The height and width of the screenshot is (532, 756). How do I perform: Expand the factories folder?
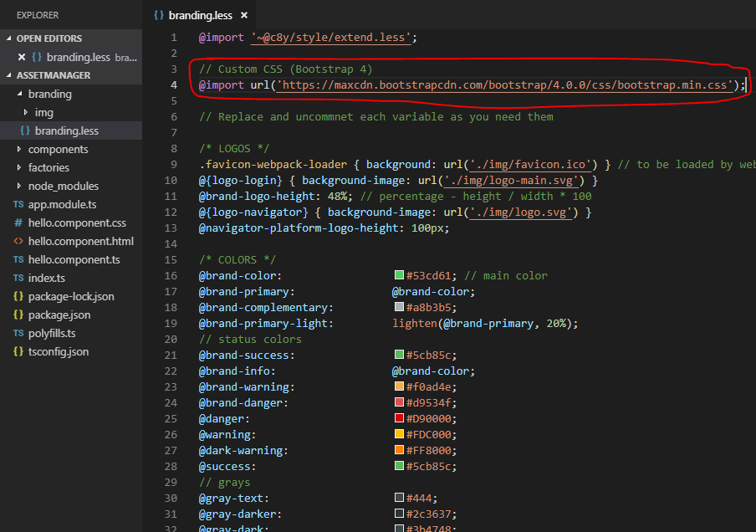click(20, 168)
